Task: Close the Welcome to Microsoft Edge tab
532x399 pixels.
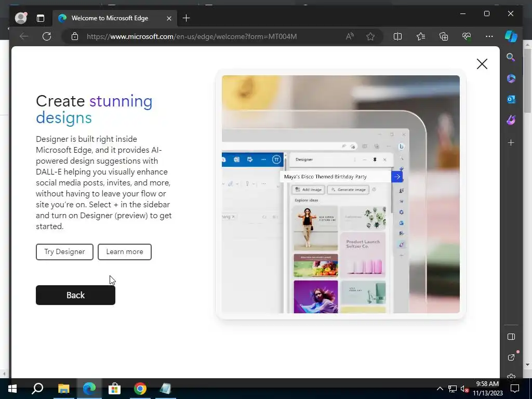Action: point(169,18)
